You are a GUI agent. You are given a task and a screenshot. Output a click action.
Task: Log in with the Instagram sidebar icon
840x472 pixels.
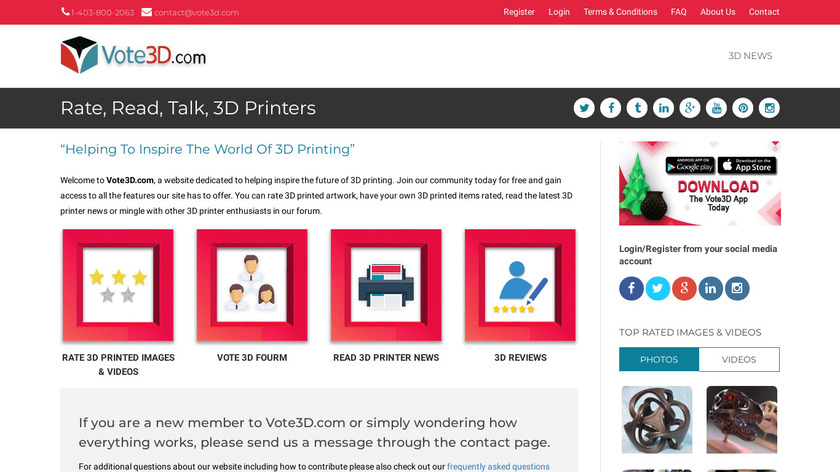pyautogui.click(x=737, y=288)
